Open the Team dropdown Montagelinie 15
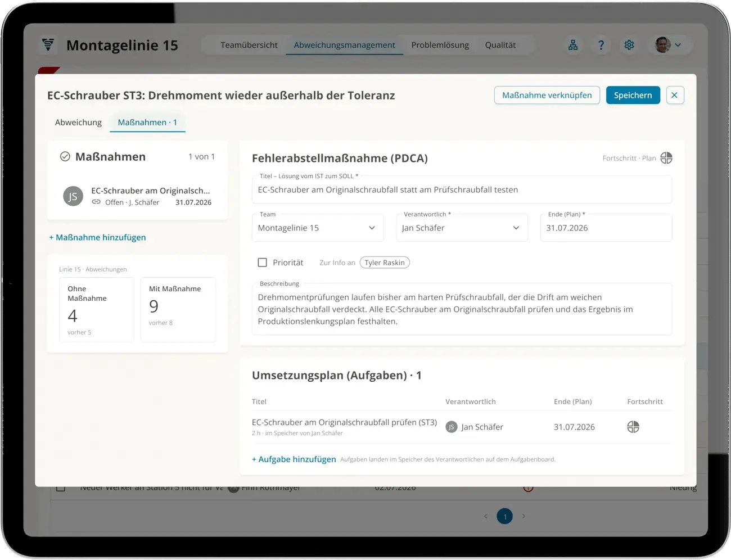731x560 pixels. coord(318,228)
